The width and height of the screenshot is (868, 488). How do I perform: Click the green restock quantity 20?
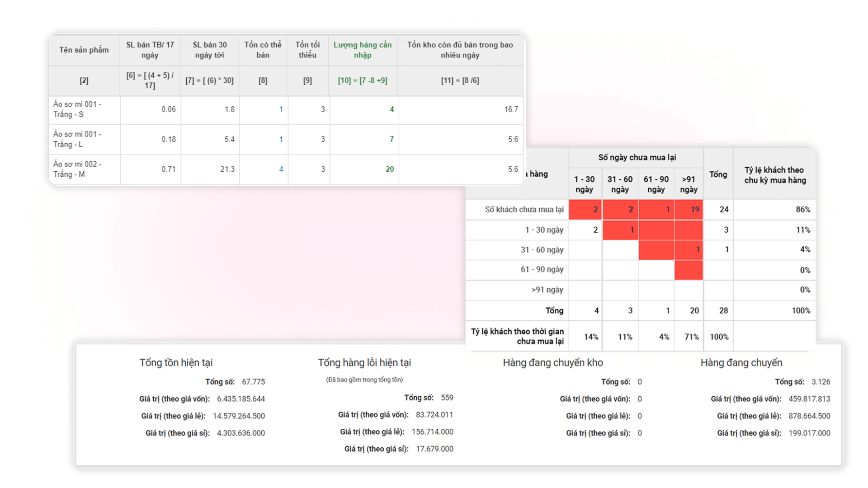pos(389,169)
